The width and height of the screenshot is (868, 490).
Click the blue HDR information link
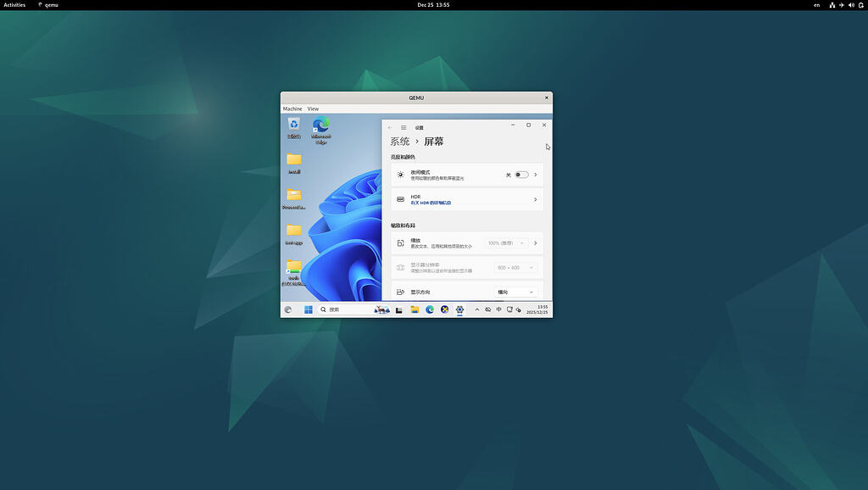click(x=431, y=203)
